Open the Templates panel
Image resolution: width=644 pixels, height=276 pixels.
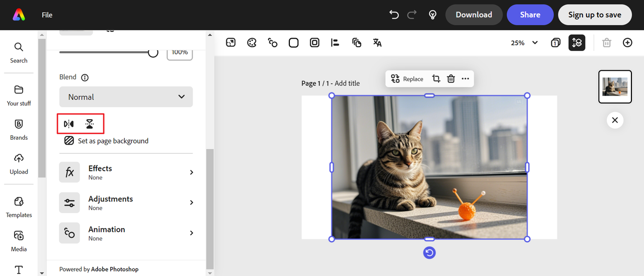point(19,207)
